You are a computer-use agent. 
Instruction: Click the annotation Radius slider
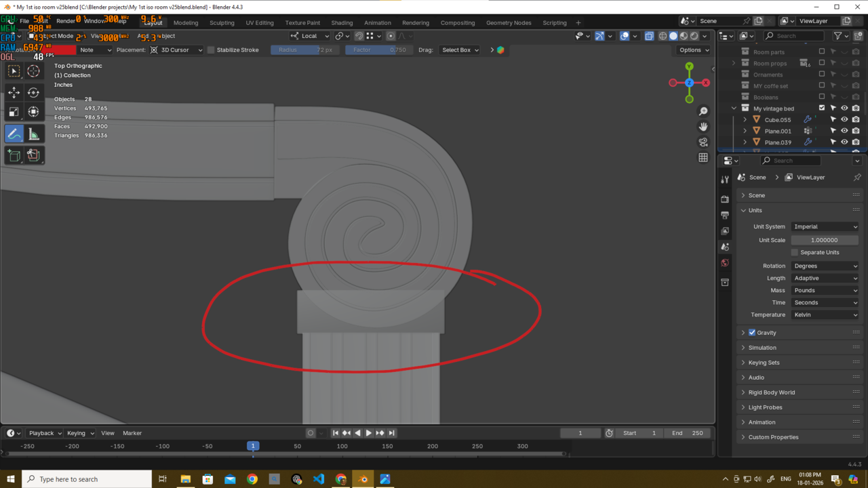coord(304,50)
